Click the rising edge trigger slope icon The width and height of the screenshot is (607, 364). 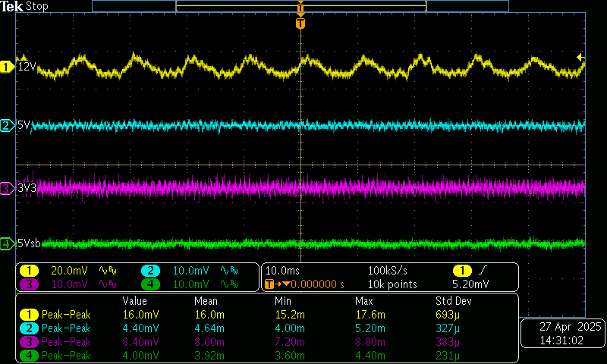coord(483,271)
